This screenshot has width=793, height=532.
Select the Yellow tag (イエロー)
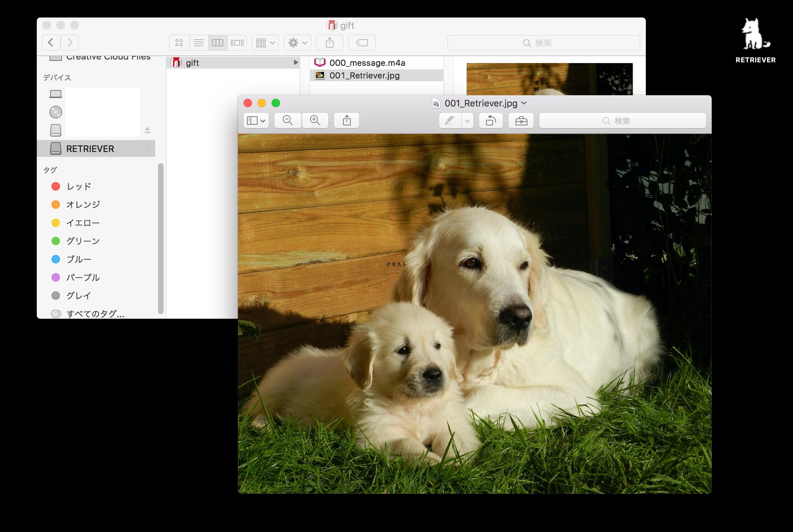pos(76,223)
